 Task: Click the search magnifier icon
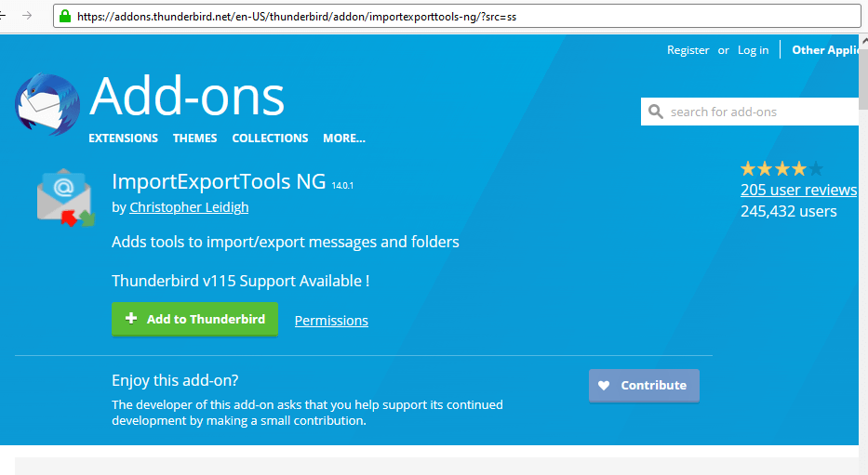[x=656, y=112]
